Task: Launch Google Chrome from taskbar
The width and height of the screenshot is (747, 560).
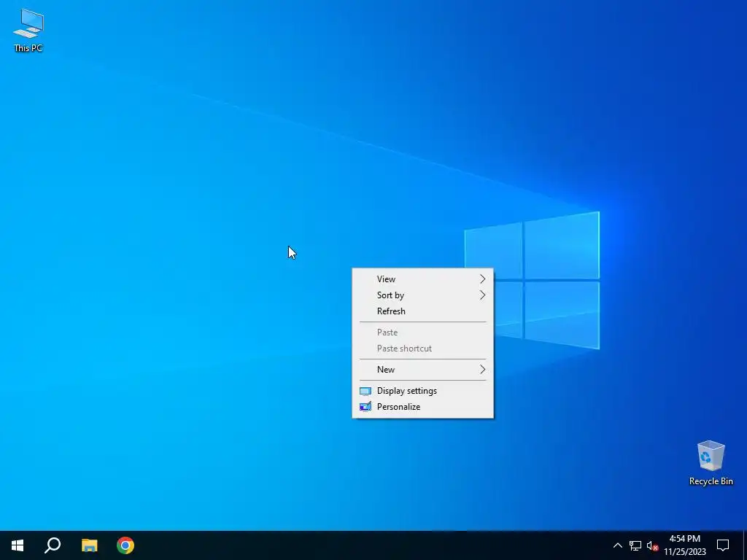Action: tap(125, 545)
